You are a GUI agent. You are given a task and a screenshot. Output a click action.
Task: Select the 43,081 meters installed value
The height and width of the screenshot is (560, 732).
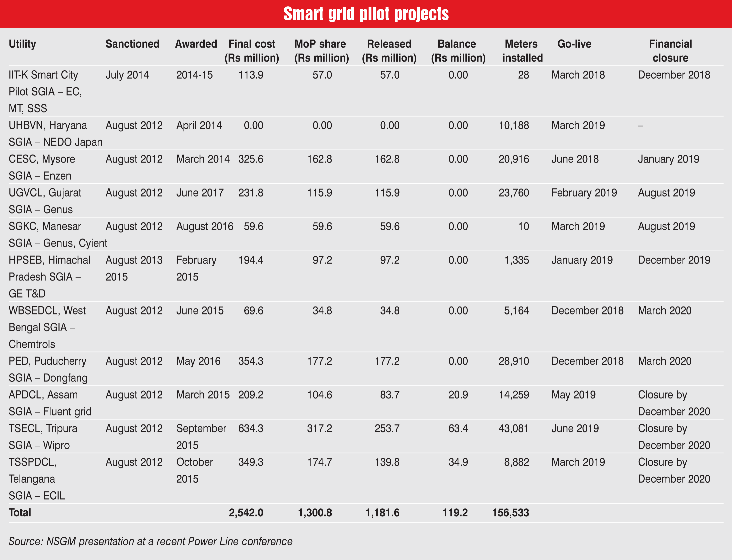coord(514,428)
